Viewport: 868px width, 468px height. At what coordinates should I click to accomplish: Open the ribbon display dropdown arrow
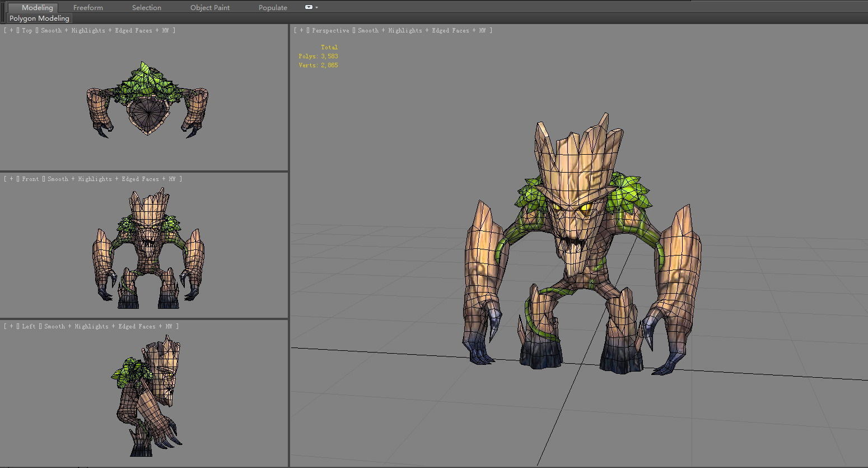[x=317, y=7]
